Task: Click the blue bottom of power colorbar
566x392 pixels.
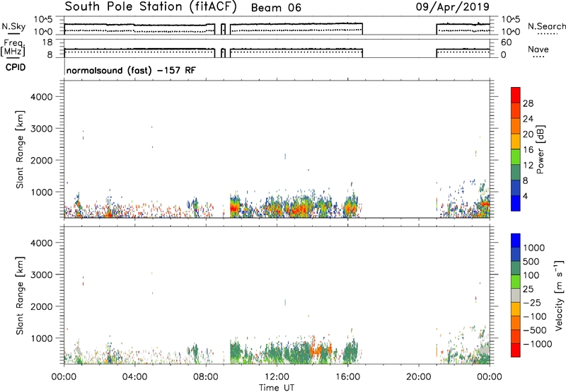Action: [516, 203]
